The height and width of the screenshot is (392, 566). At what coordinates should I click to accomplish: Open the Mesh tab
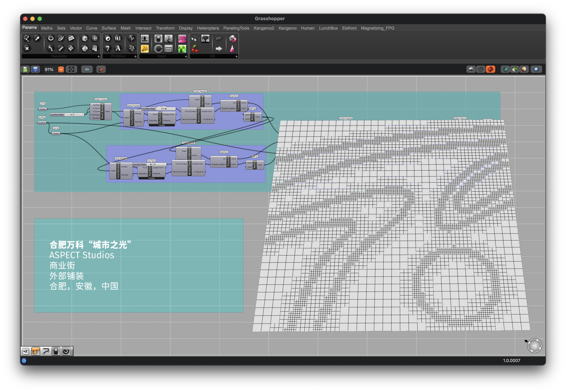(x=125, y=28)
